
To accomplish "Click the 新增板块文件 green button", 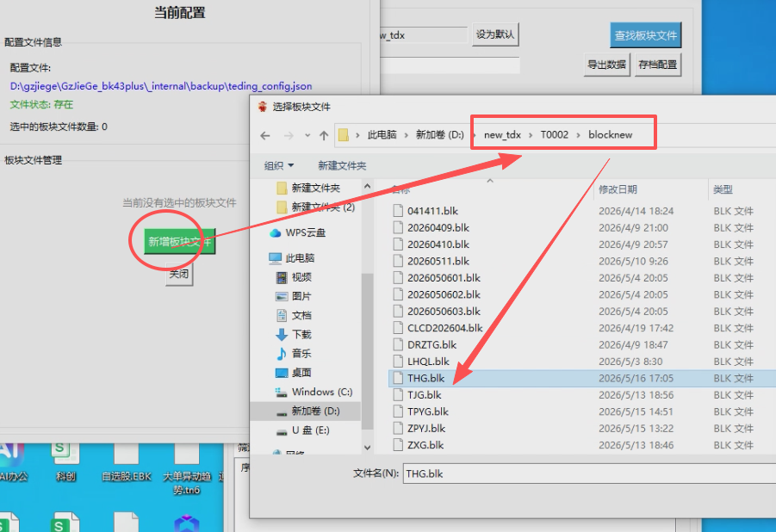I will pos(180,242).
